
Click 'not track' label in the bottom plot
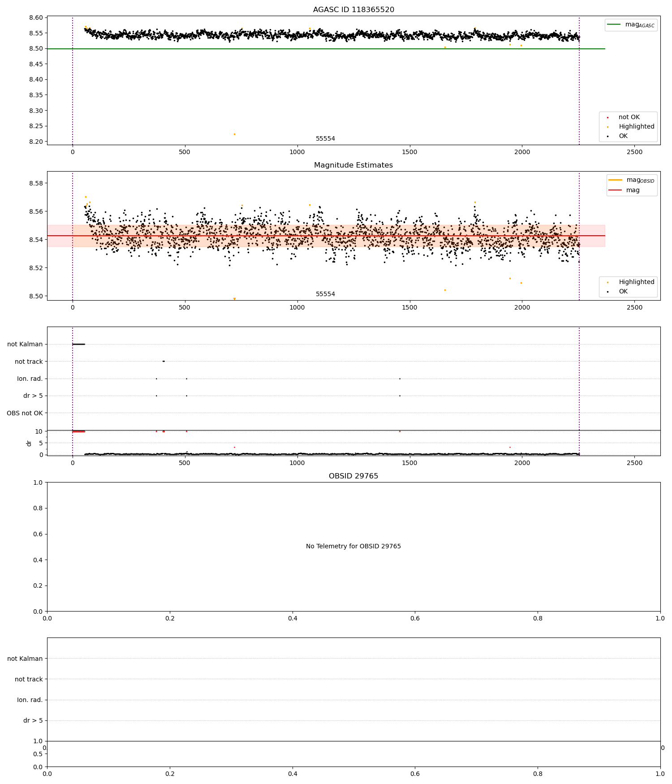pos(29,680)
